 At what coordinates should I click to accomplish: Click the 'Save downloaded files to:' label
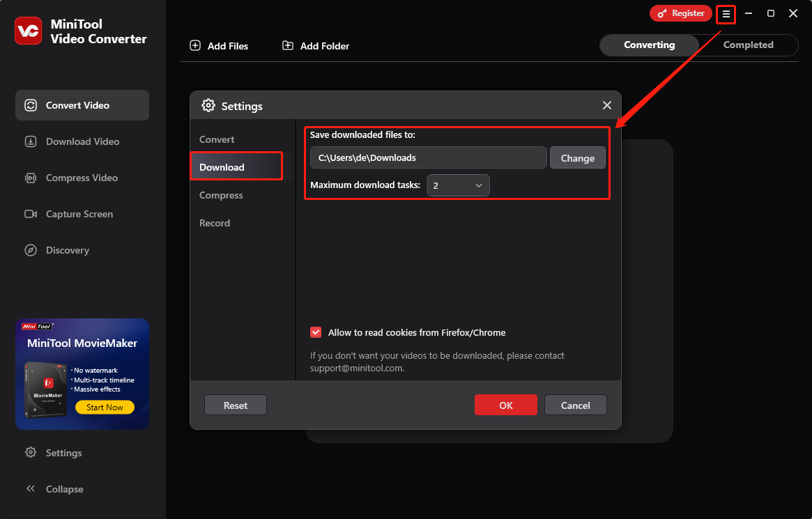[362, 134]
